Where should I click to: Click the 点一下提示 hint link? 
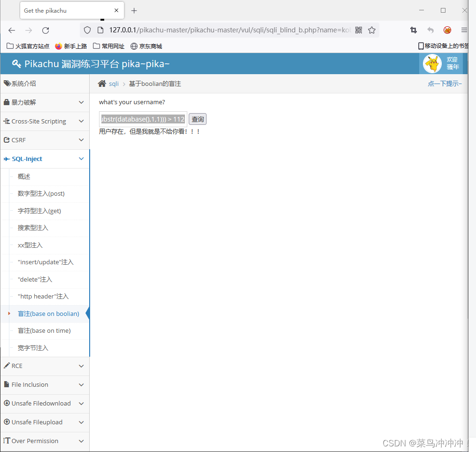pyautogui.click(x=445, y=84)
